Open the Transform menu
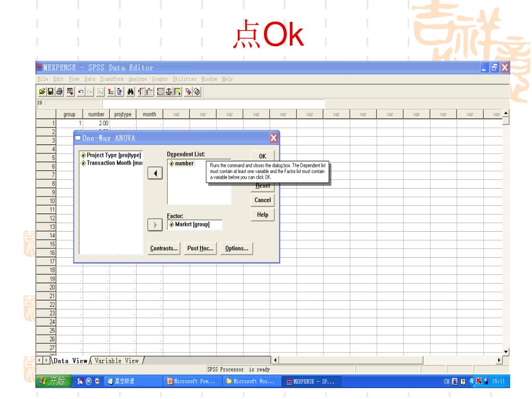 tap(112, 79)
